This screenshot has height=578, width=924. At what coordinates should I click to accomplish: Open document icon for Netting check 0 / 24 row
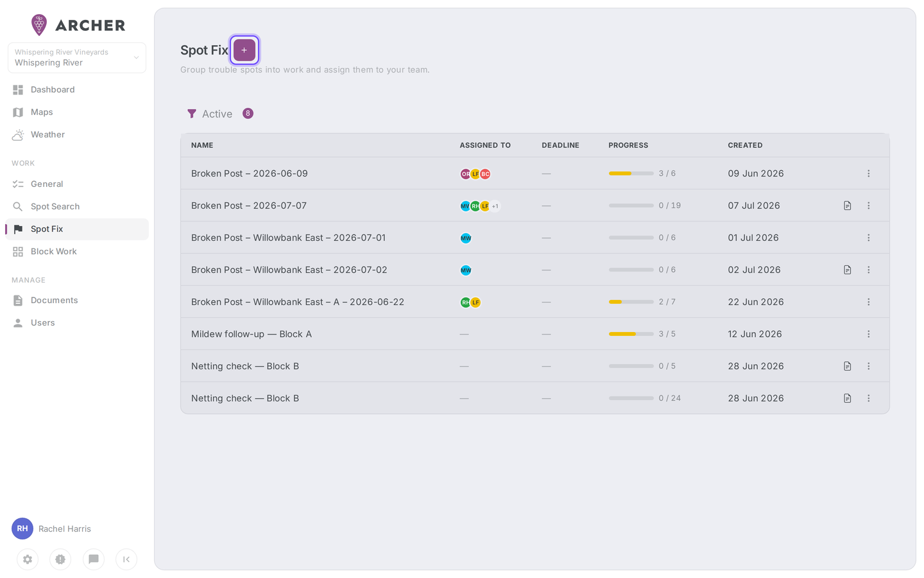point(848,398)
